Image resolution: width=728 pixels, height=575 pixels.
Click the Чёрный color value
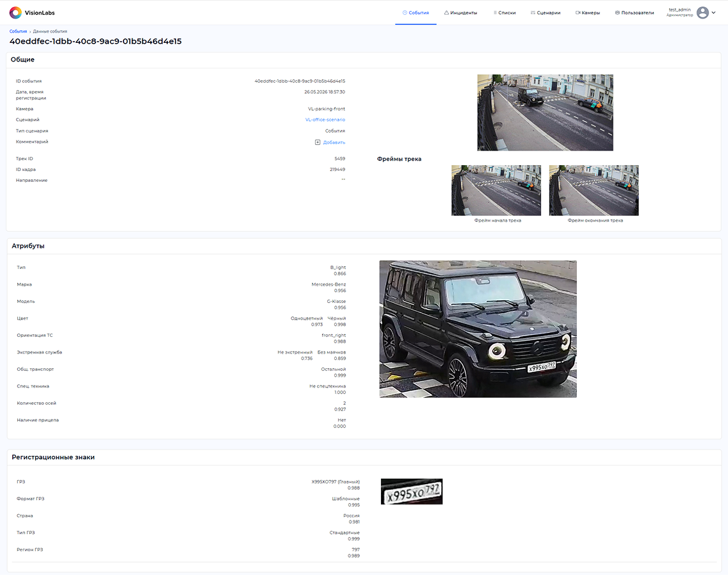pos(337,318)
